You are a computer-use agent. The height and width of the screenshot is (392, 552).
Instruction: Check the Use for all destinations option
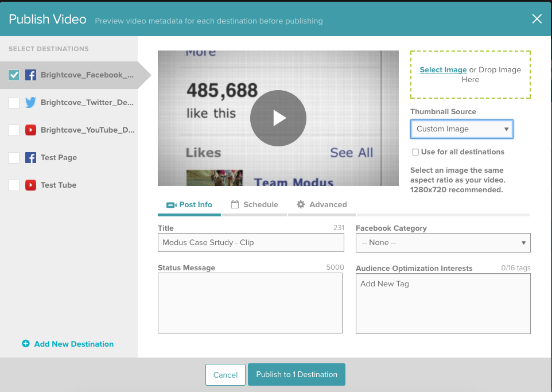[x=415, y=152]
